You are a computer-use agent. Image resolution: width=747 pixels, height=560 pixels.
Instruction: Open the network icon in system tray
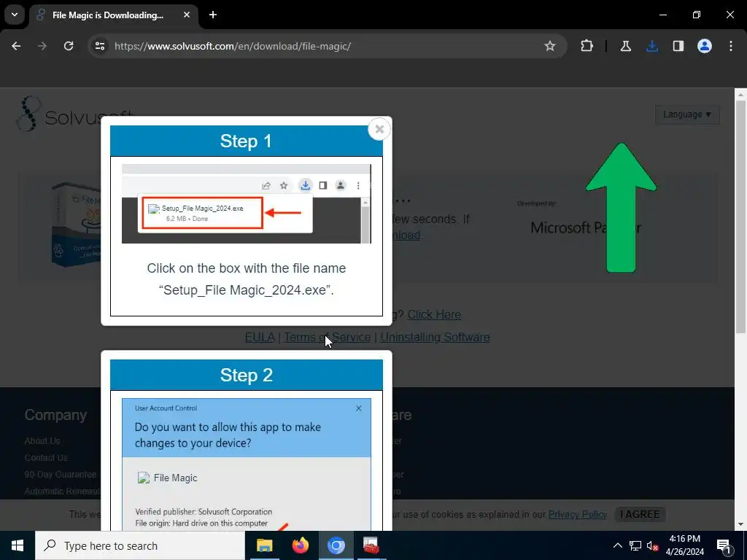[x=635, y=545]
